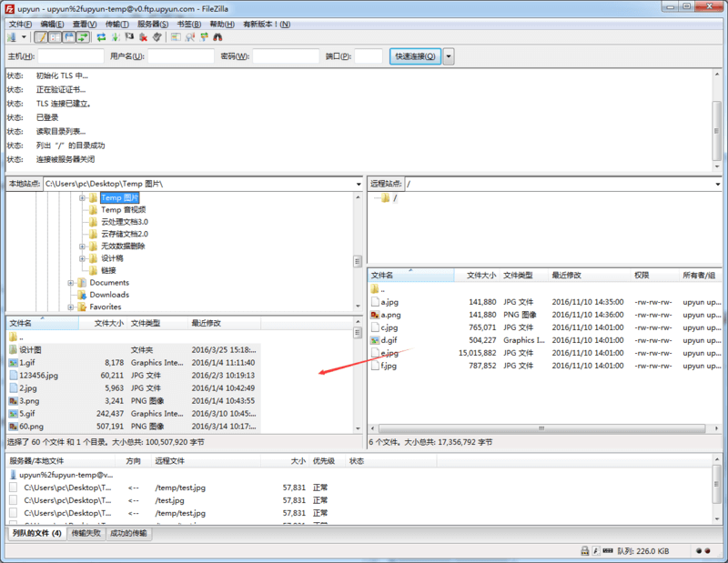Viewport: 728px width, 563px height.
Task: Click the 5.gif file icon in local list
Action: pos(13,414)
